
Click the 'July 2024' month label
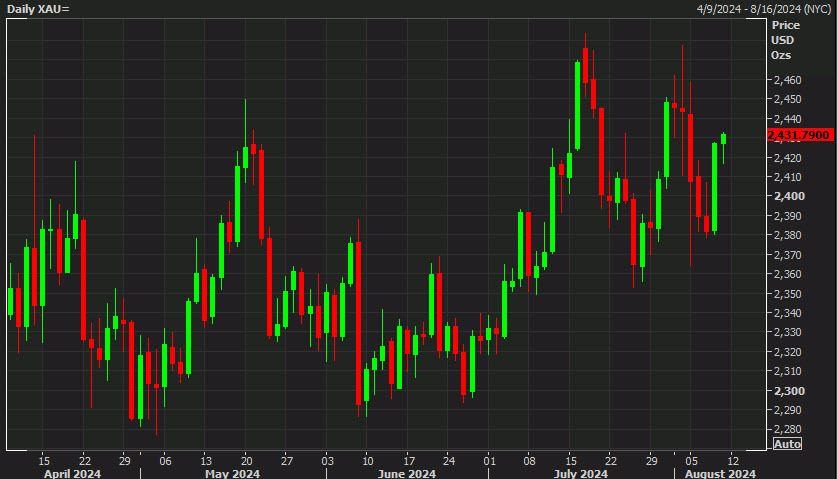point(581,474)
